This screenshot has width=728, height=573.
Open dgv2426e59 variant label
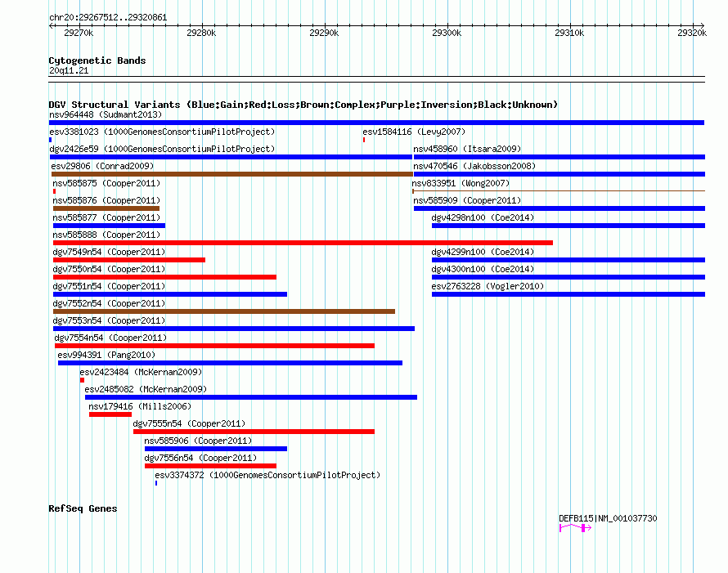[x=162, y=149]
